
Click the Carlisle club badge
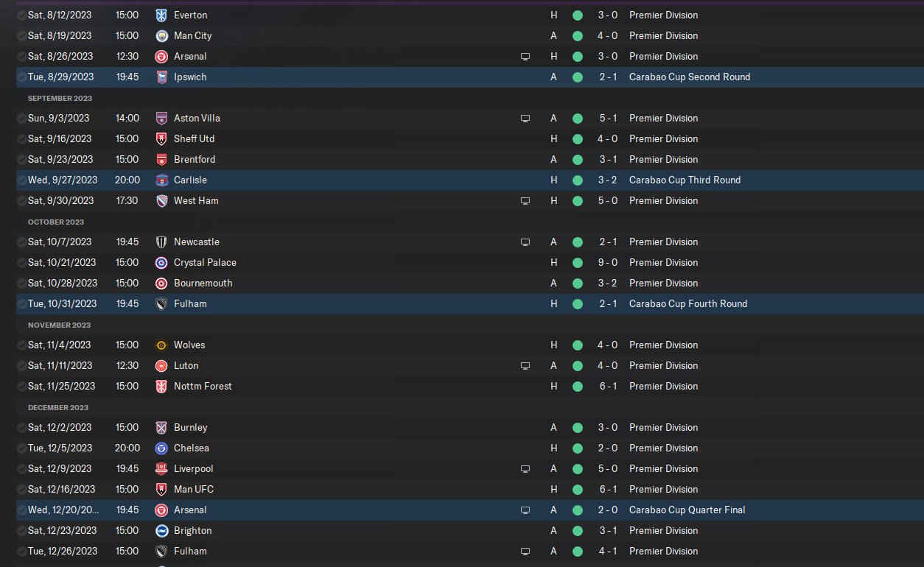click(x=161, y=180)
